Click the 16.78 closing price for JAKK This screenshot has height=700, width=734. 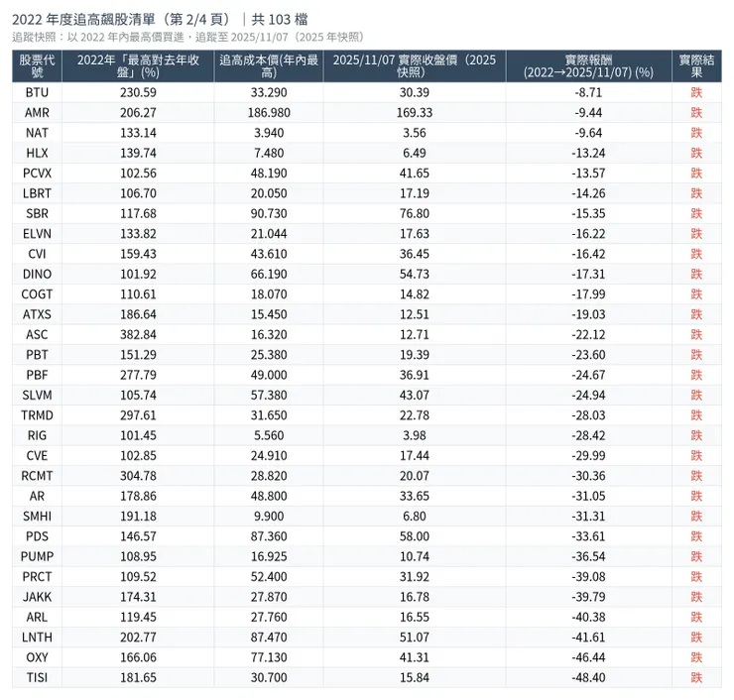click(415, 597)
